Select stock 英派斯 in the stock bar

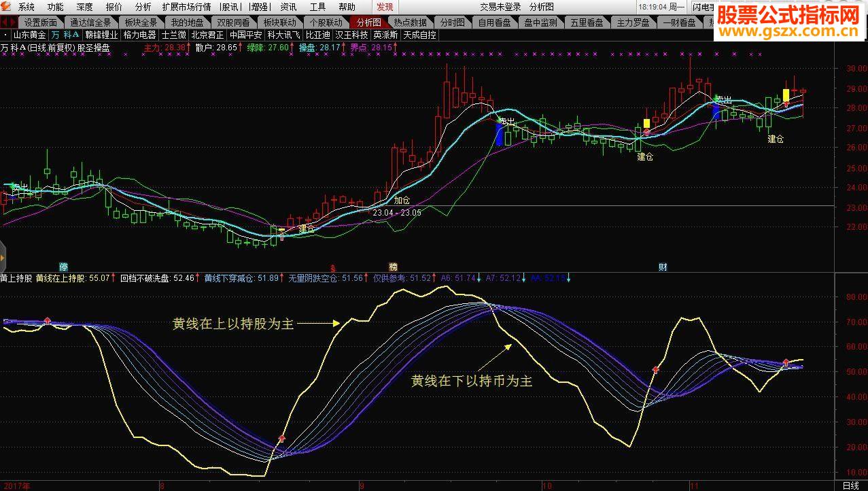click(x=385, y=35)
